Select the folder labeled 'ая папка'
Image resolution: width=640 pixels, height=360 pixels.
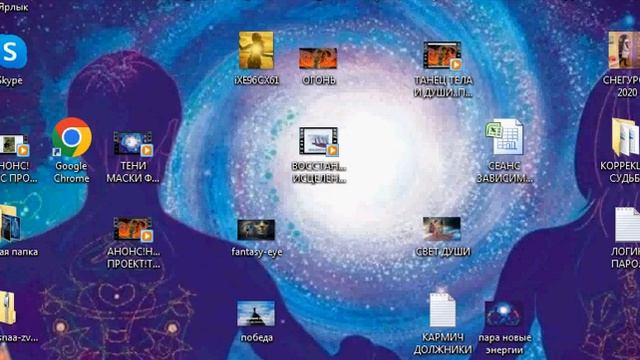pyautogui.click(x=10, y=223)
